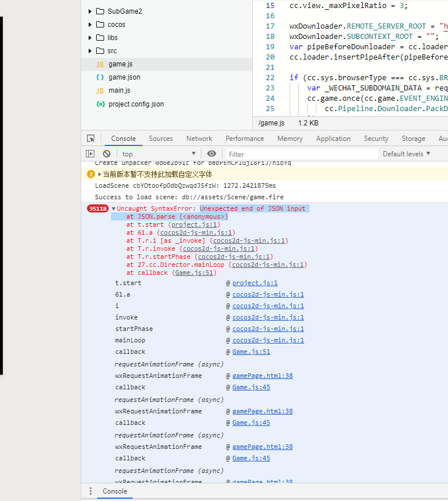Open the project.js:1 link in stack

[x=255, y=283]
